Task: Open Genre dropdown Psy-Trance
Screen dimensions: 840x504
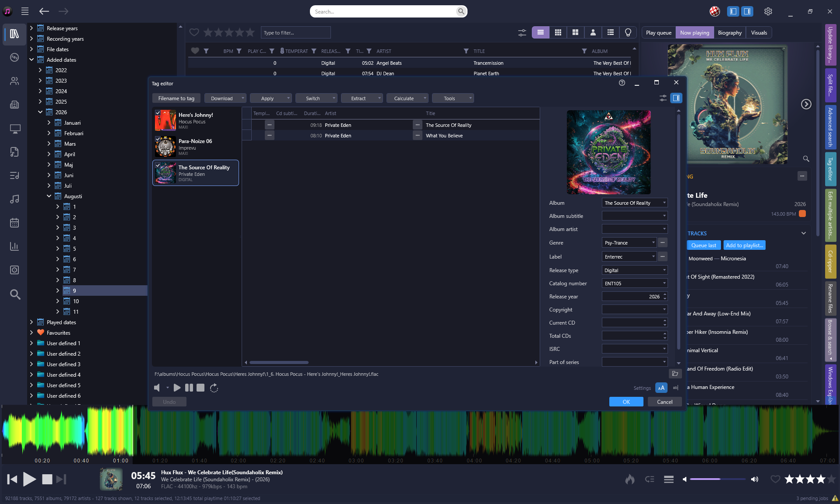Action: pos(653,242)
